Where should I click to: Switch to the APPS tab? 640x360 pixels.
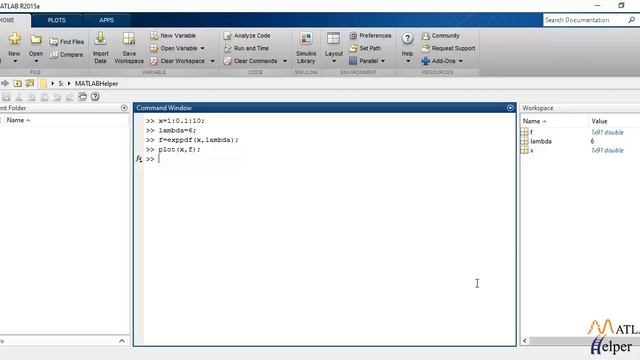coord(107,20)
